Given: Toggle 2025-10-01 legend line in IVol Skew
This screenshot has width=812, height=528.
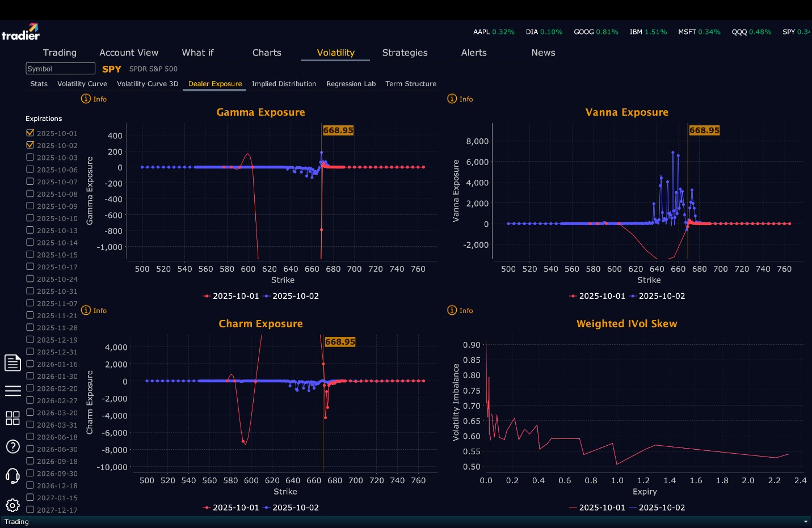Looking at the screenshot, I should click(573, 508).
